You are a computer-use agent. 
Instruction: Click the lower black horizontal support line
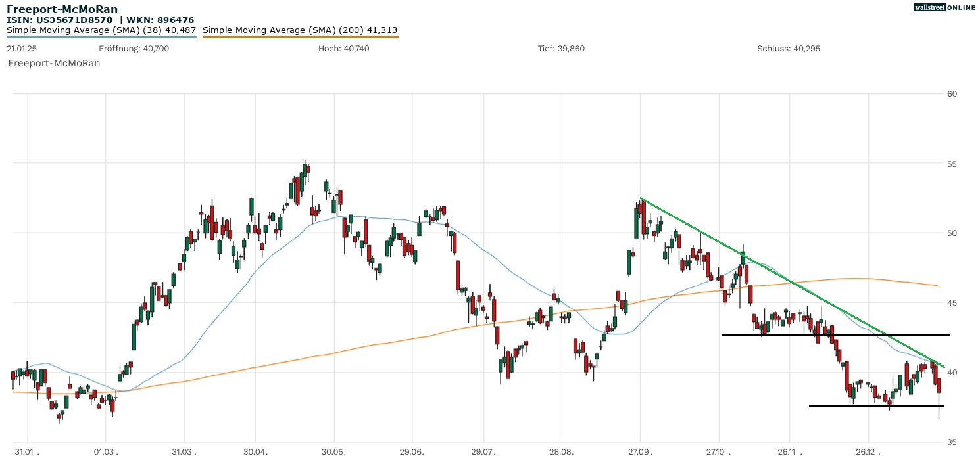point(877,405)
